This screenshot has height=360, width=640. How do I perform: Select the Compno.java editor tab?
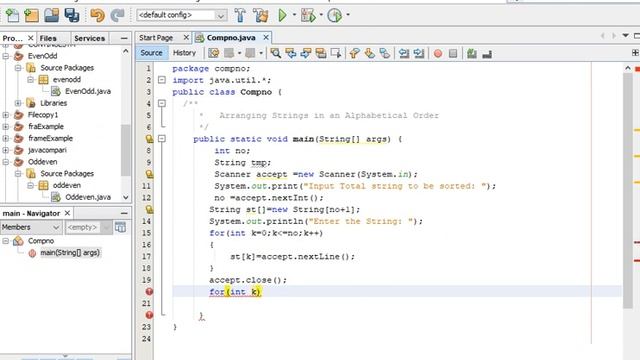tap(231, 38)
